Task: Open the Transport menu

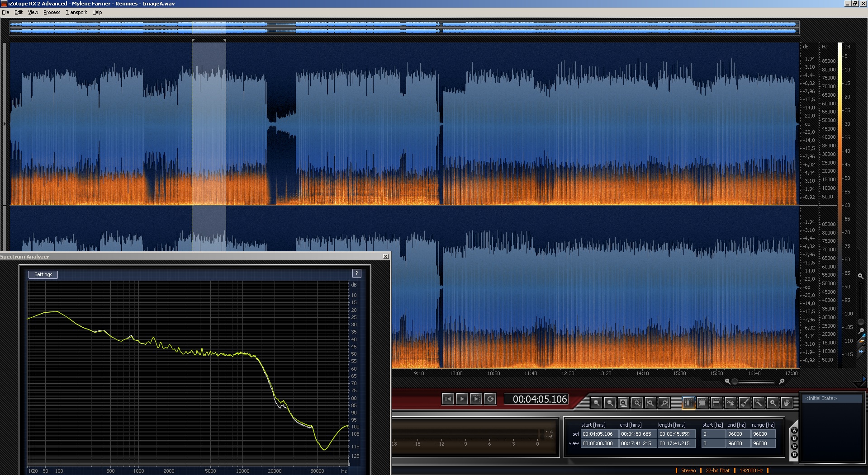Action: click(x=76, y=12)
